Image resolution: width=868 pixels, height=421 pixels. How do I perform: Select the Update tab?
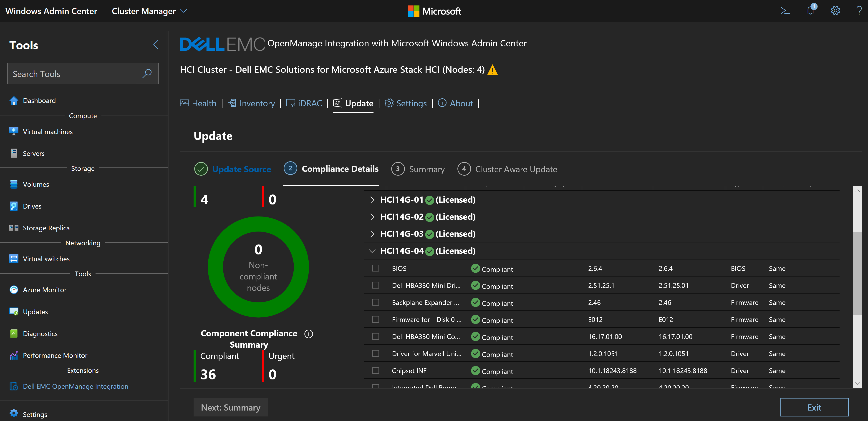pos(353,103)
